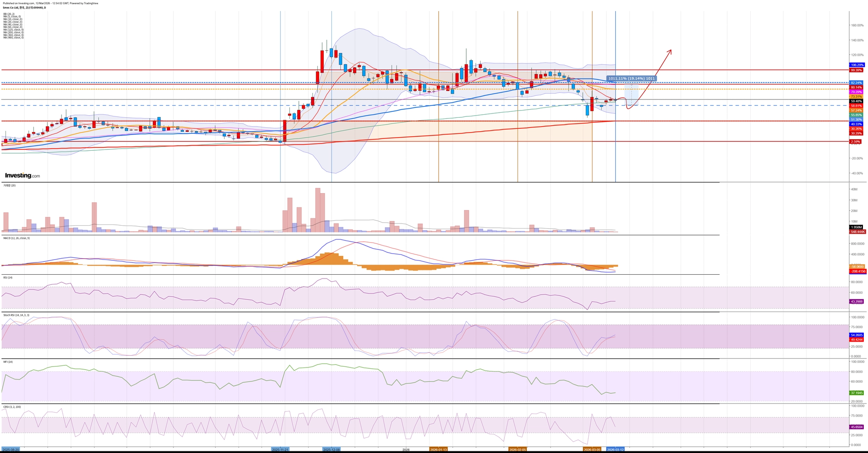The width and height of the screenshot is (868, 453).
Task: Select the Smec Co Ltd symbol title
Action: [x=25, y=8]
